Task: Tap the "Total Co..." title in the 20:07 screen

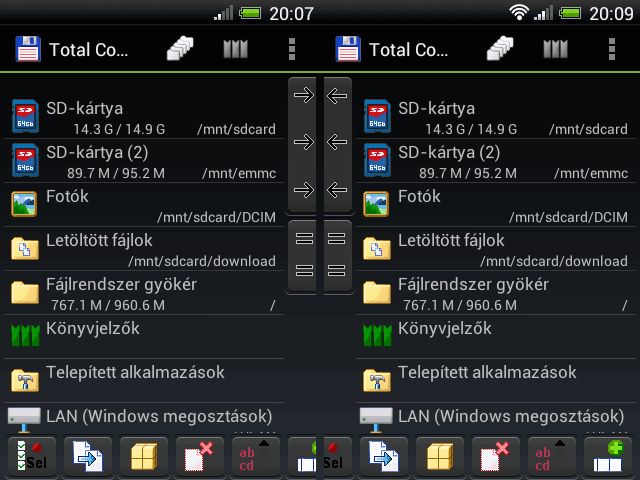Action: pyautogui.click(x=89, y=50)
